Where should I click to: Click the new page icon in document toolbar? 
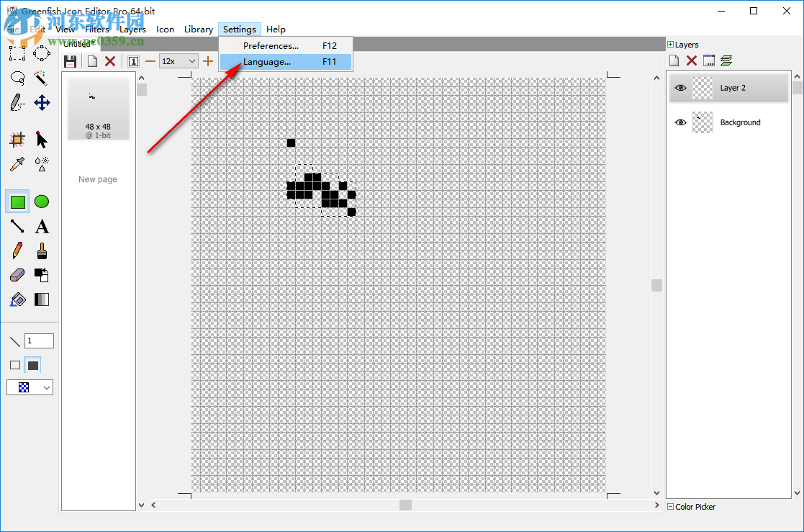pos(92,62)
